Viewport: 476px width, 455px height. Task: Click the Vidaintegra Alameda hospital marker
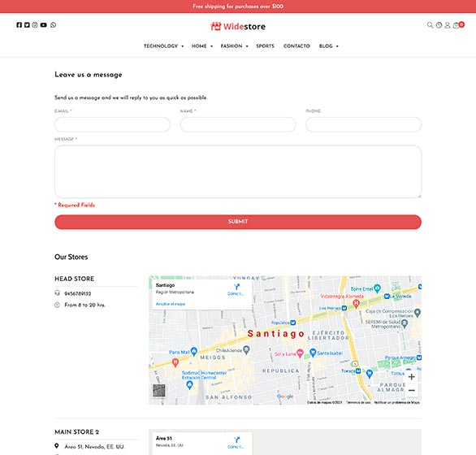tap(356, 303)
